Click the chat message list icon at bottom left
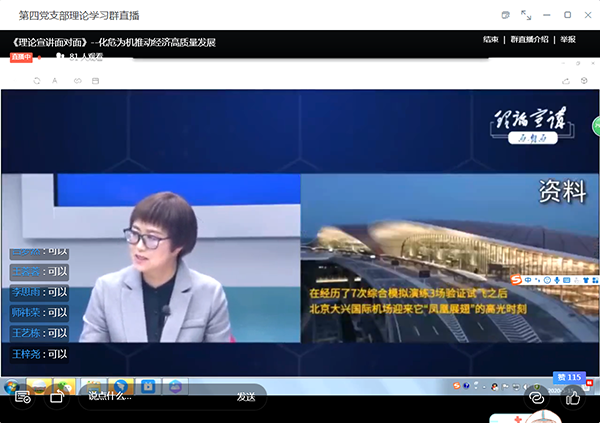 point(21,397)
